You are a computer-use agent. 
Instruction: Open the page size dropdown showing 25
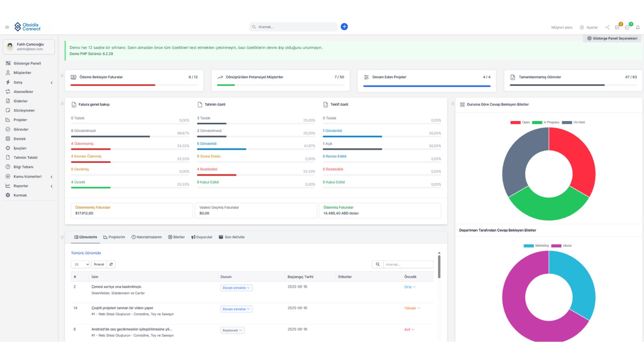click(80, 264)
